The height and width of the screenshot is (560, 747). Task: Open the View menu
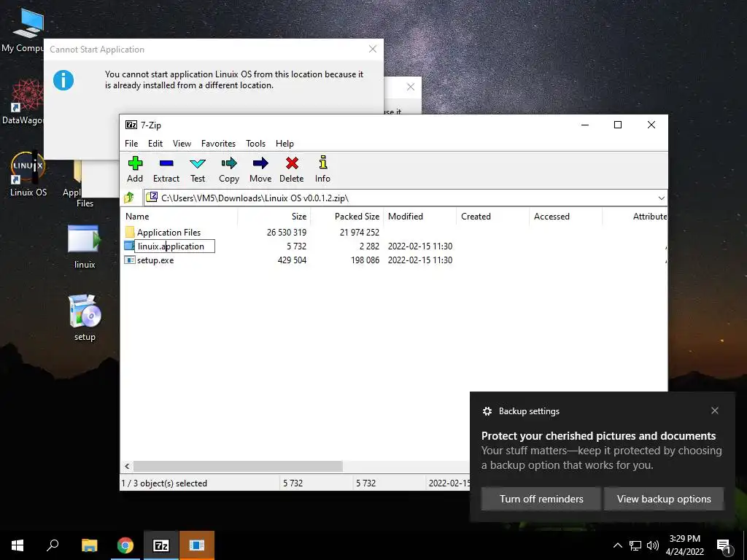coord(182,144)
